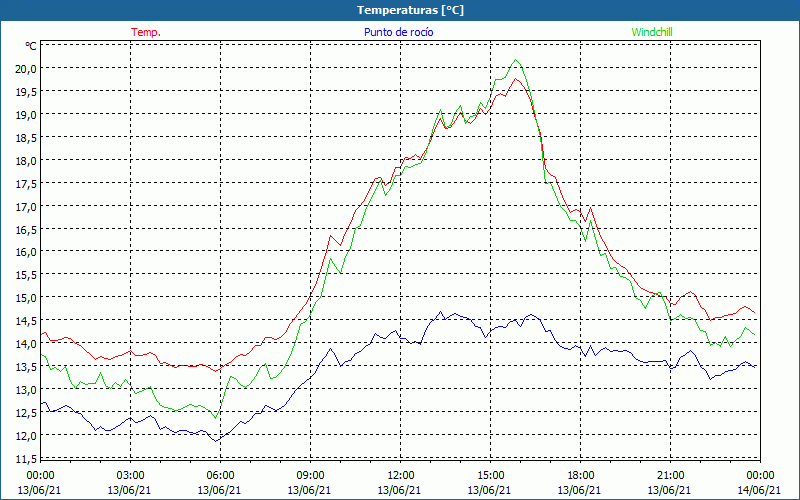Select the green Windchill legend label
The image size is (800, 500).
pos(652,32)
